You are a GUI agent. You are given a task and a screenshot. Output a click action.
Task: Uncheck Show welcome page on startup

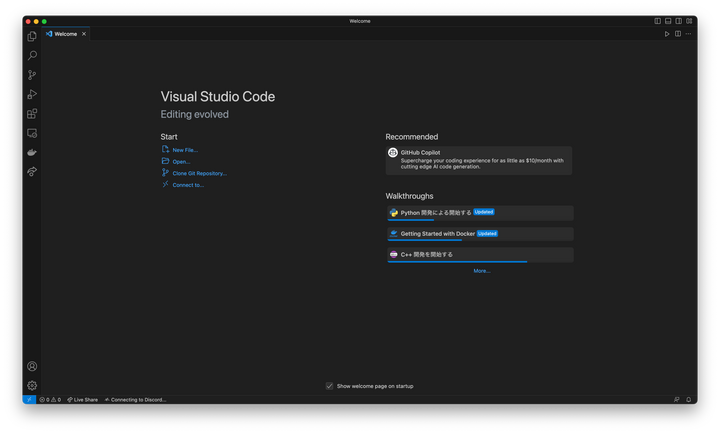coord(329,386)
